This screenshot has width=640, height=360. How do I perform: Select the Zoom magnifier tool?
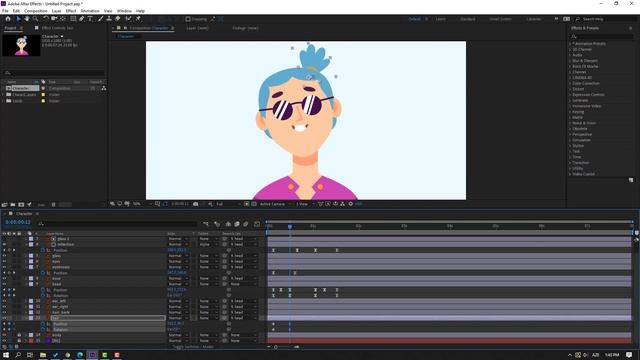coord(36,19)
